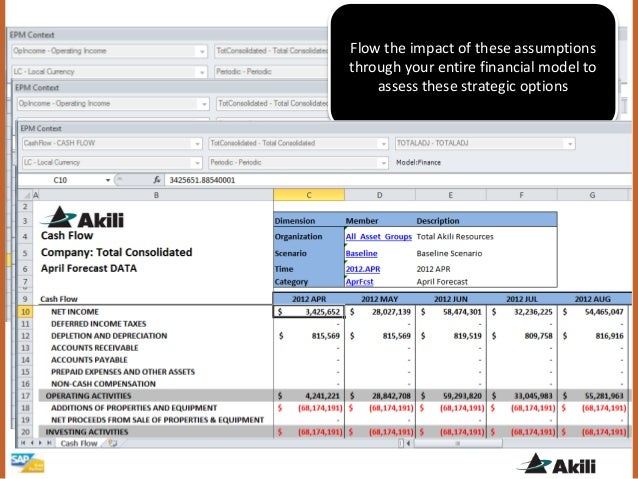Select column E header

[450, 195]
